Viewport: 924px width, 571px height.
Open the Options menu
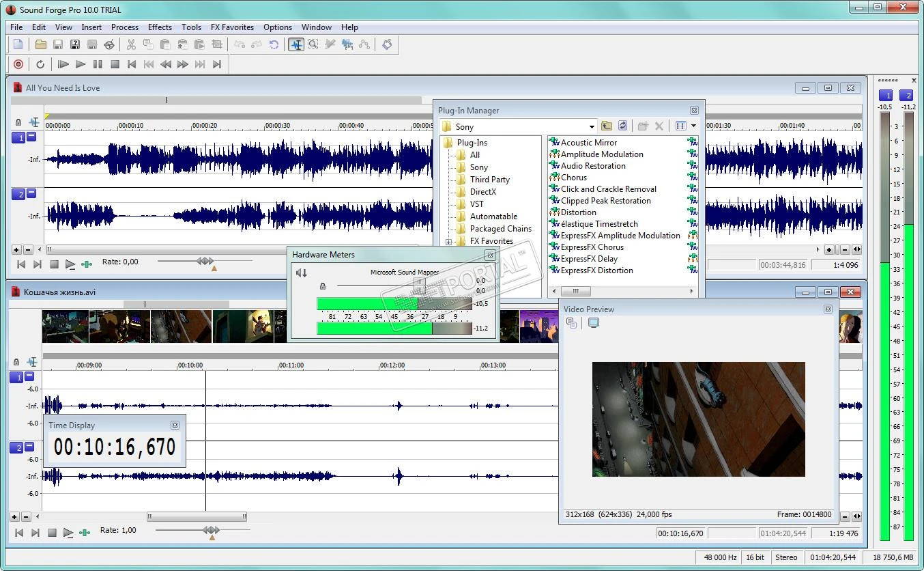(278, 27)
